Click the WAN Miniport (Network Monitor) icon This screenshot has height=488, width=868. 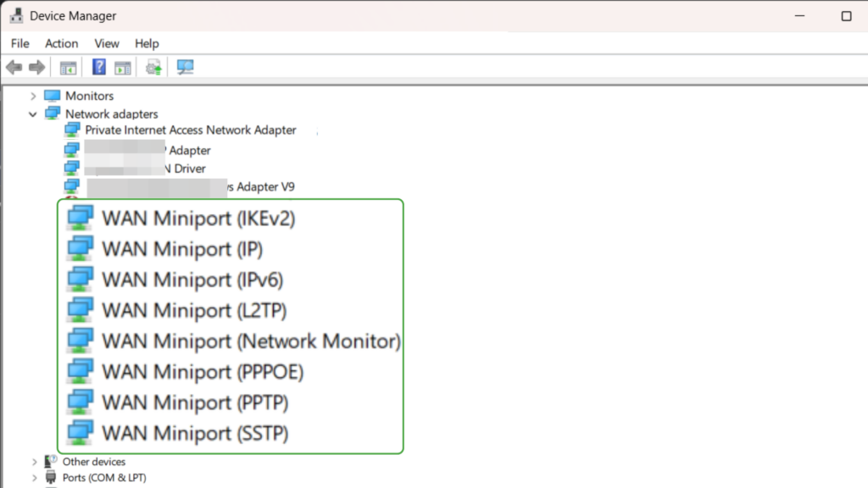coord(81,341)
